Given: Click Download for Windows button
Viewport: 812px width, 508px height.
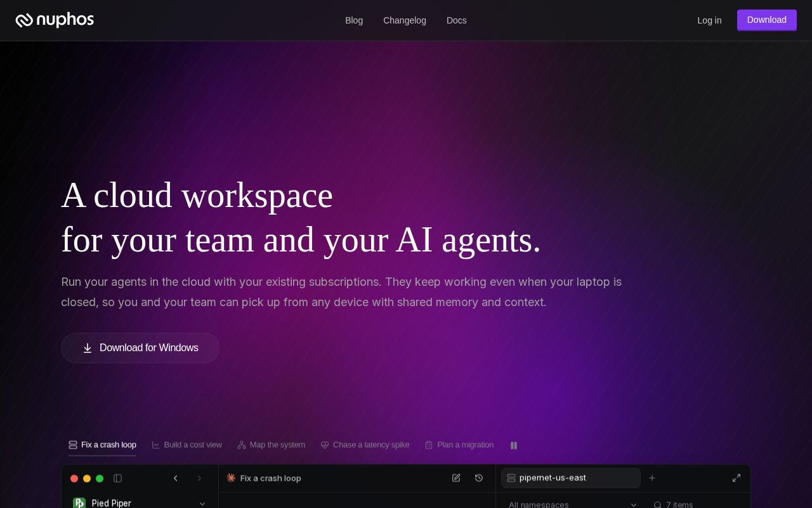Looking at the screenshot, I should (x=140, y=348).
